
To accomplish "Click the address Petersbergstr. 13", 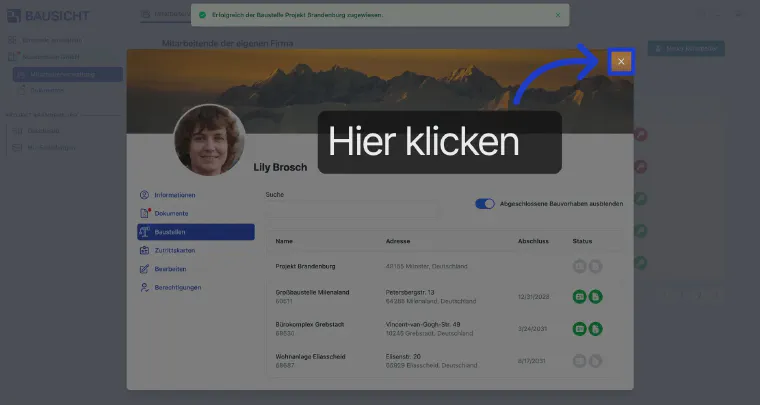I will click(410, 292).
